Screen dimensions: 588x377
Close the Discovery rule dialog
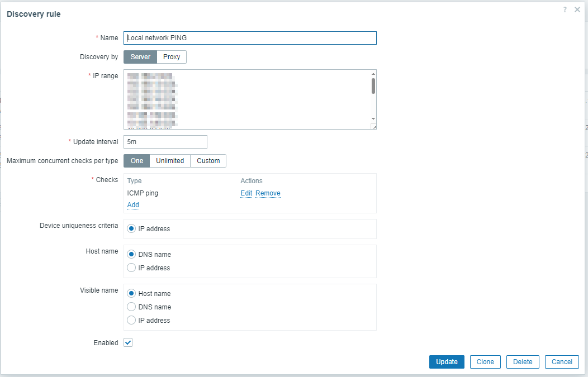(x=577, y=9)
